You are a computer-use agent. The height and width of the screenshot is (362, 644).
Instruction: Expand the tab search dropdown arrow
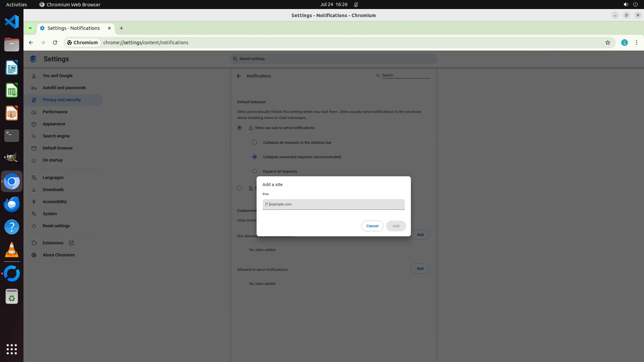30,28
